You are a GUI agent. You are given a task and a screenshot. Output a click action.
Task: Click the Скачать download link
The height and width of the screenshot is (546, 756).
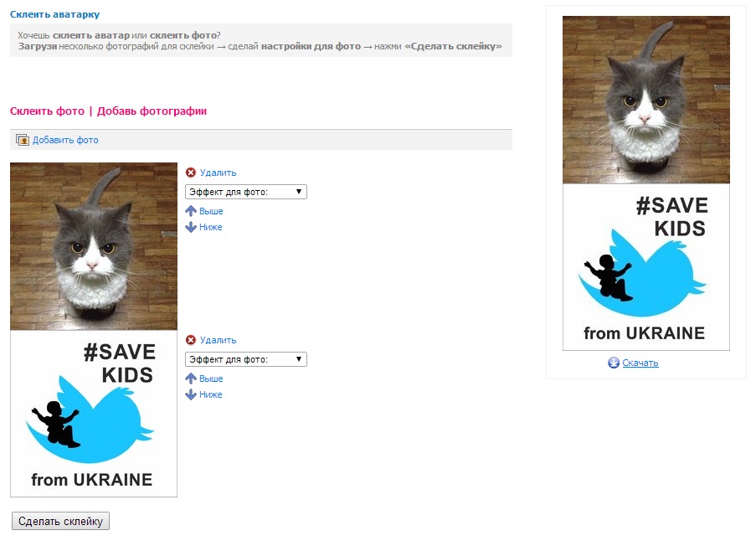coord(640,363)
